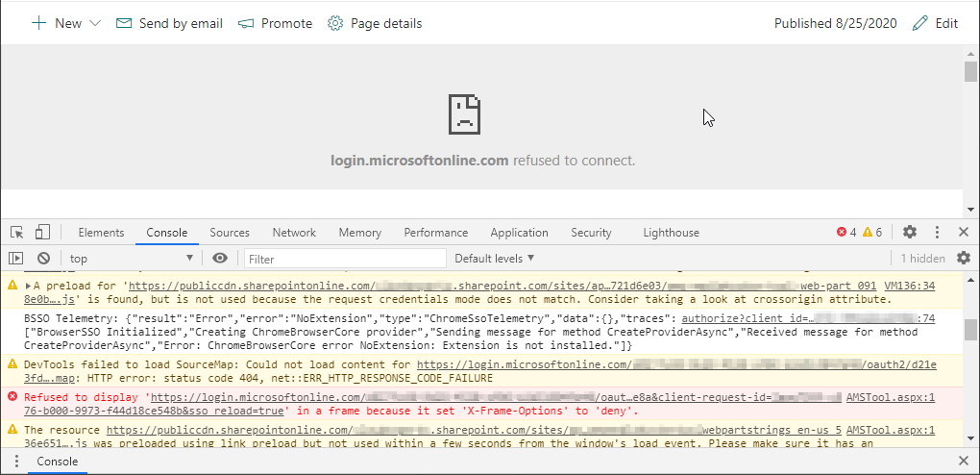Switch to the Elements tab
This screenshot has width=980, height=475.
(101, 233)
